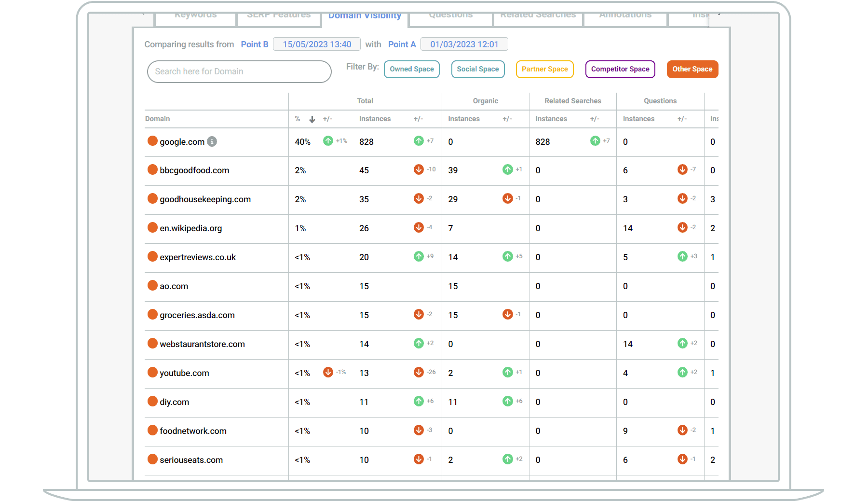
Task: Select the goodhousekeeping.com domain name
Action: tap(205, 199)
